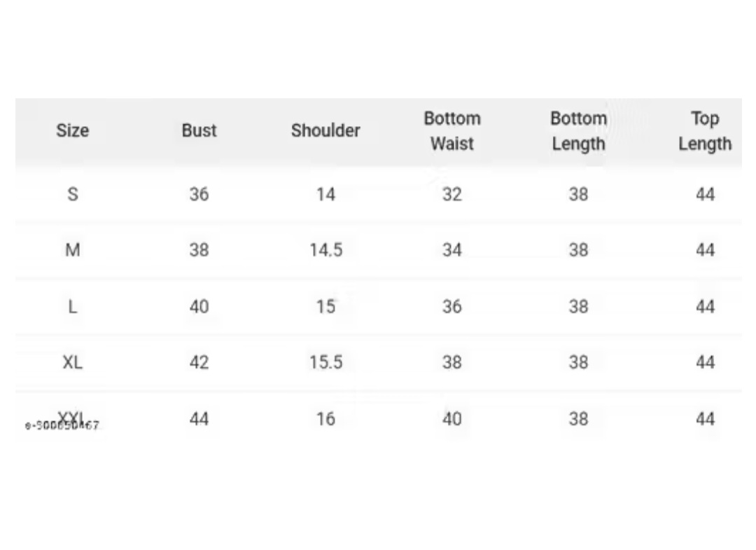
Task: Select shoulder value 14.5 for size M
Action: coord(326,250)
